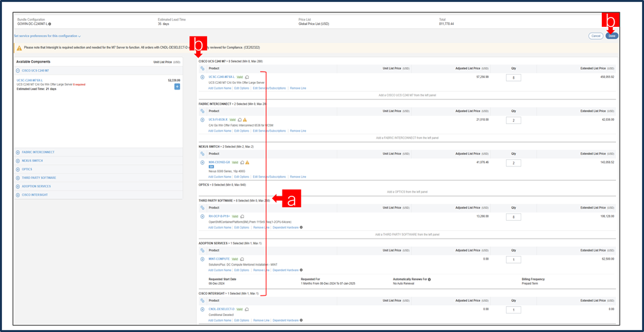Click the link icon in NEXUS SWITCH header
Screen dimensions: 644x332
tap(203, 154)
